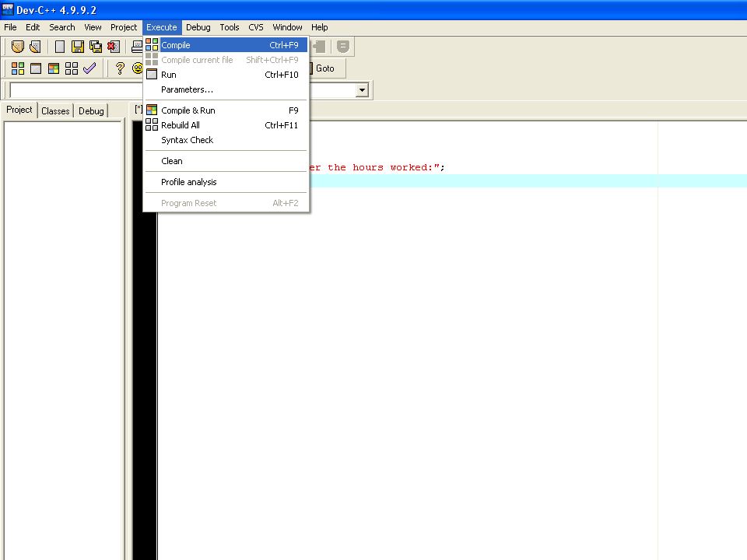Image resolution: width=747 pixels, height=560 pixels.
Task: Open the Project menu
Action: (124, 27)
